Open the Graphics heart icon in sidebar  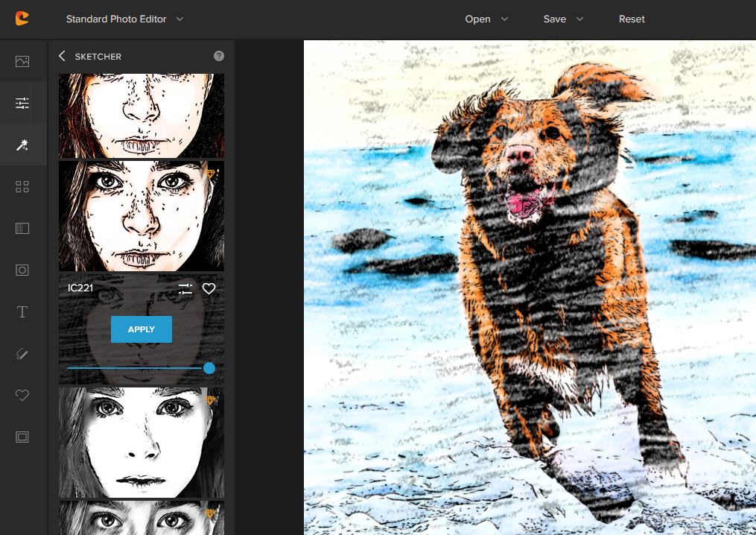coord(22,395)
